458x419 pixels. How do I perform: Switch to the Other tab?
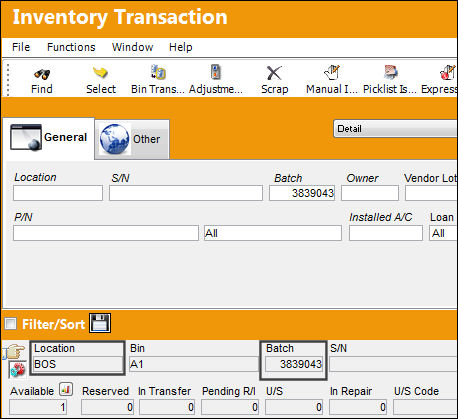click(132, 139)
